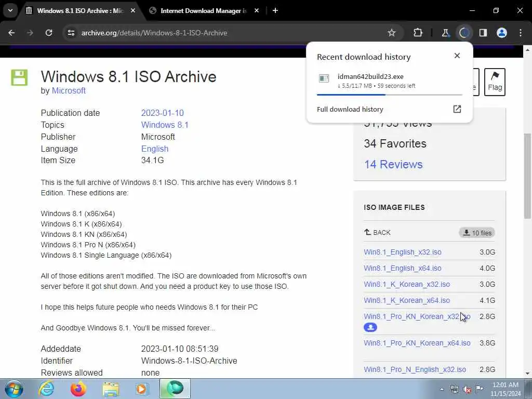The width and height of the screenshot is (532, 399).
Task: Open the English language link
Action: (155, 149)
